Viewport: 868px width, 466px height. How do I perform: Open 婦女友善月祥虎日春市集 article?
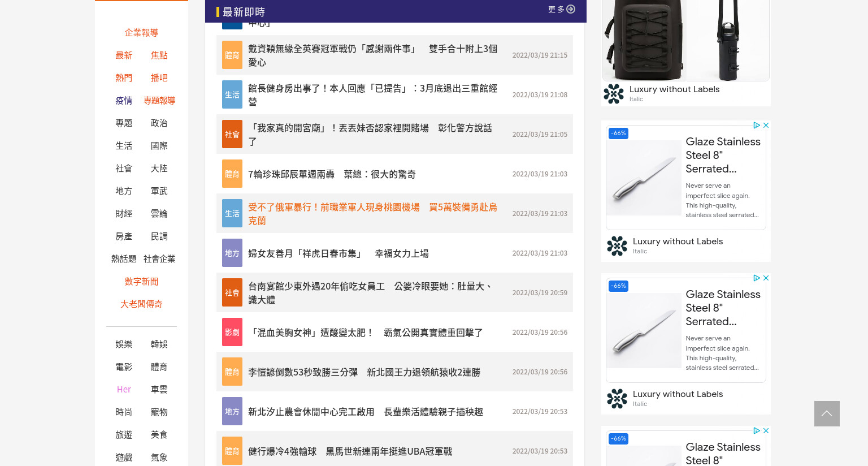click(x=338, y=253)
